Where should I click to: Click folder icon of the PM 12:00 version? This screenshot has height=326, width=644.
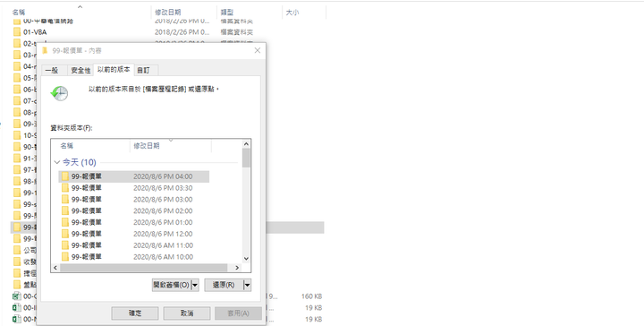[x=65, y=234]
